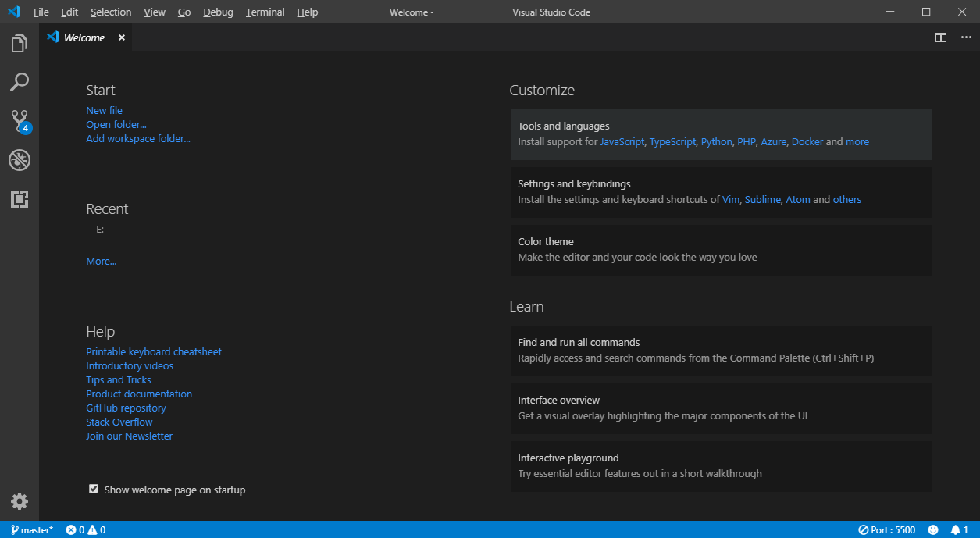
Task: Open the File menu
Action: (41, 12)
